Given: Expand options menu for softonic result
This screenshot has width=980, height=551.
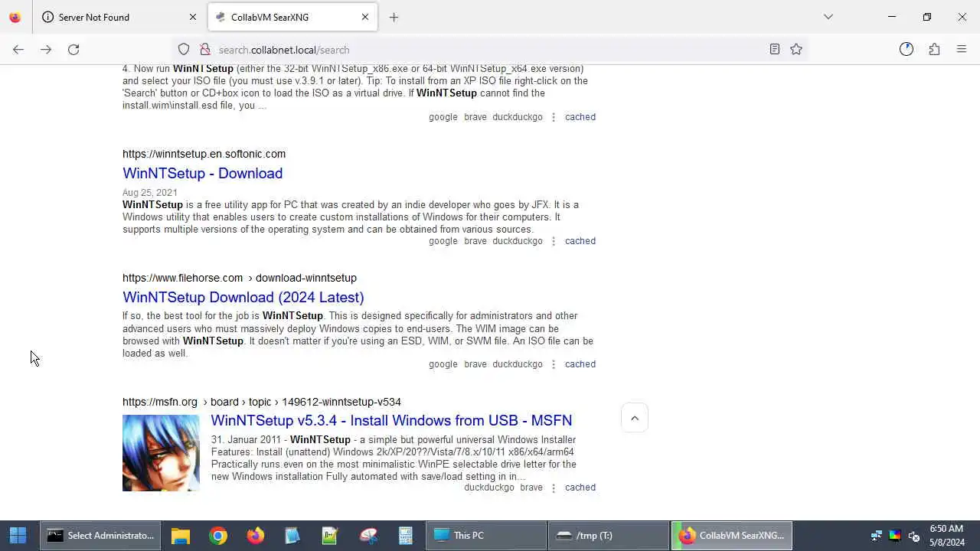Looking at the screenshot, I should pyautogui.click(x=554, y=241).
